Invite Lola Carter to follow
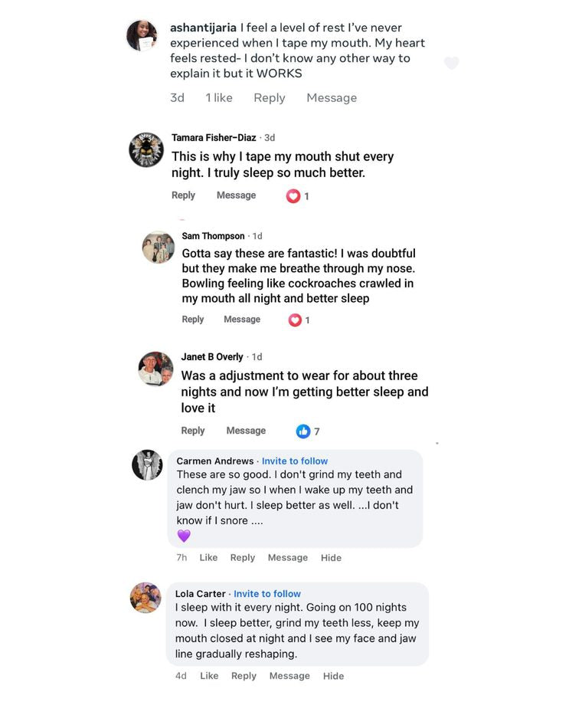This screenshot has height=728, width=582. 266,594
